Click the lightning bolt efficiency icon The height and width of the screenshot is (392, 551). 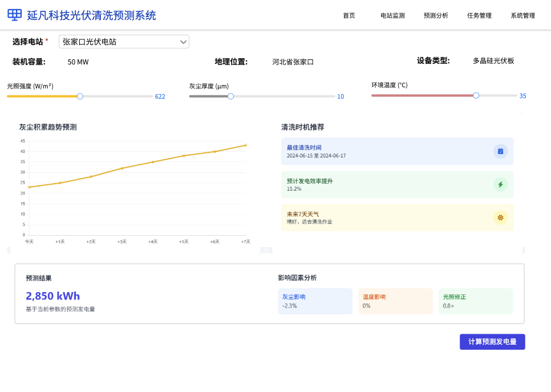click(500, 184)
